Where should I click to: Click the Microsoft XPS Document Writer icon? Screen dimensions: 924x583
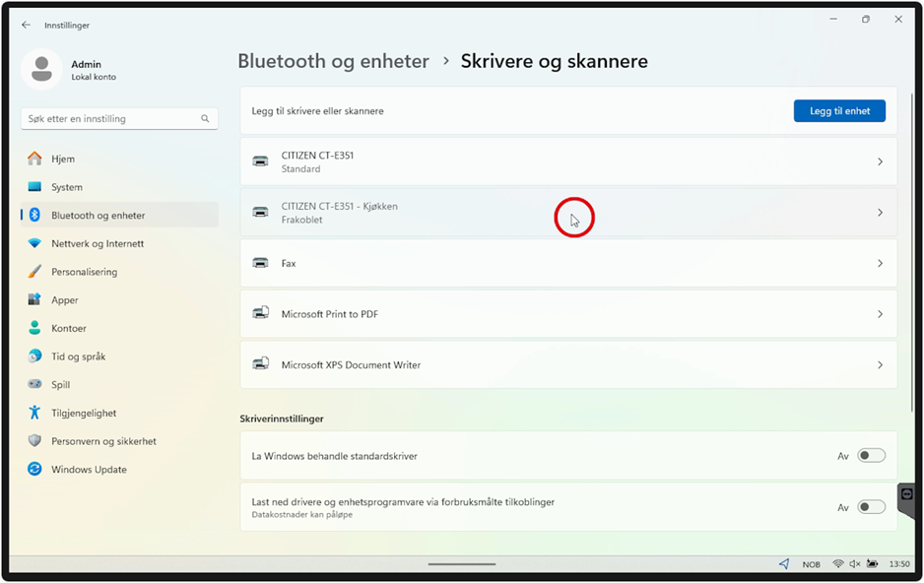[x=260, y=364]
